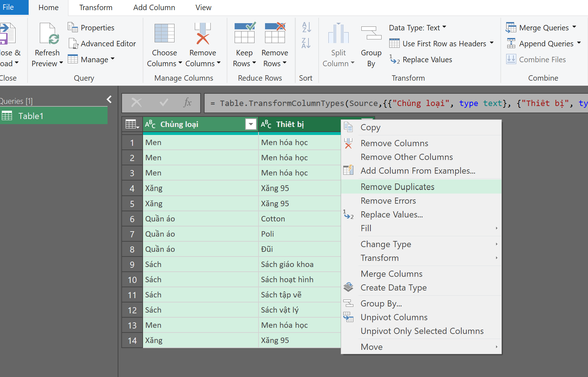Select the Remove Columns tool
This screenshot has height=377, width=588.
202,44
